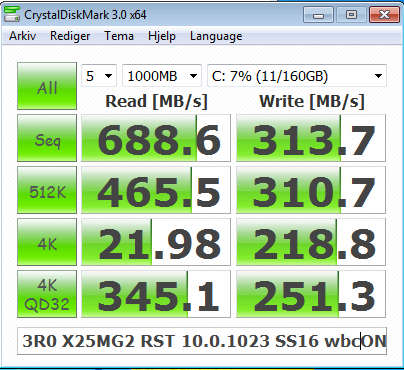Close the CrystalDiskMark window
Image resolution: width=404 pixels, height=370 pixels.
click(384, 15)
